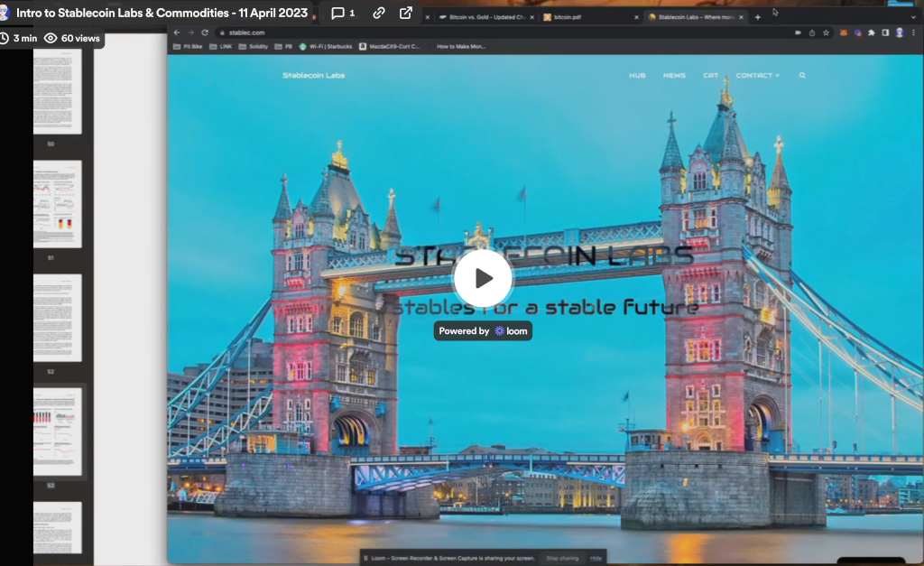This screenshot has height=566, width=924.
Task: Close the Bitcoin vs. Gold tab
Action: [531, 17]
